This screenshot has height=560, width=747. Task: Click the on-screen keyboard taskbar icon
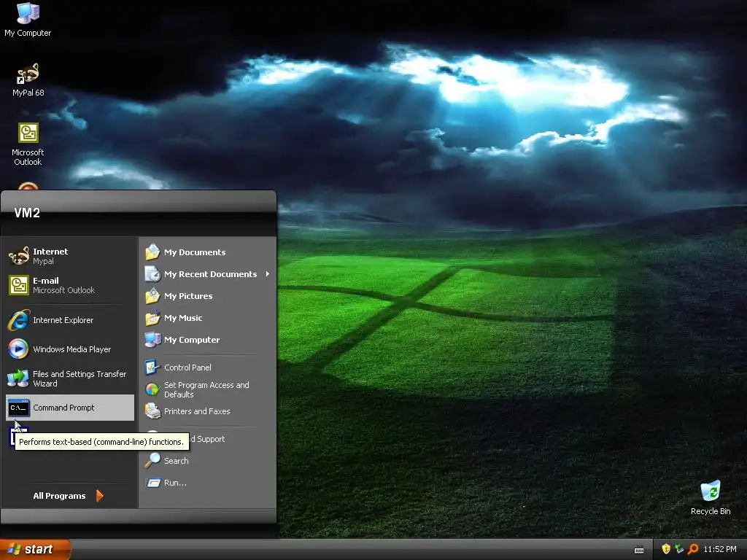pos(639,550)
